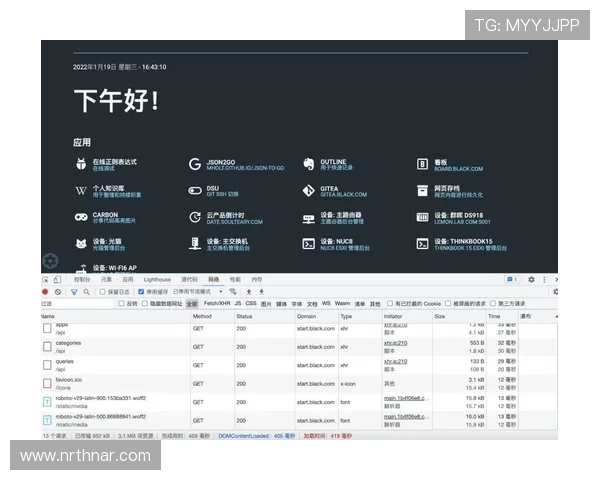Select the 全部 filter type
This screenshot has width=600, height=480.
192,304
